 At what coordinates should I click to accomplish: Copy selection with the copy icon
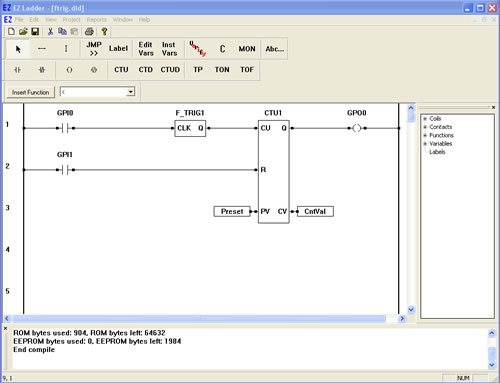(62, 31)
